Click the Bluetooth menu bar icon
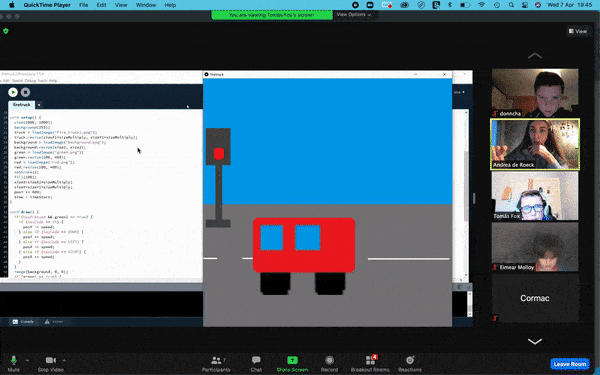 [450, 5]
